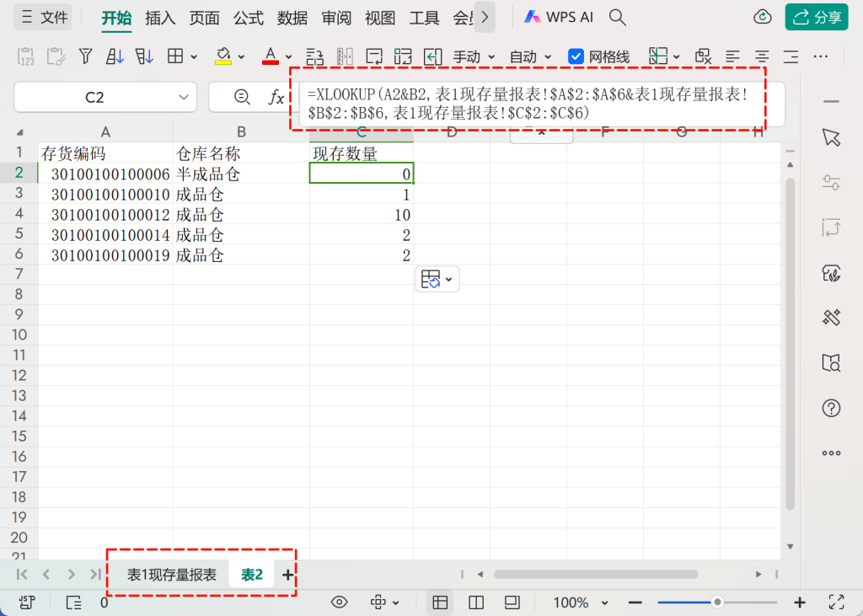Click the format painter clipboard icon
This screenshot has width=863, height=616.
coord(56,56)
